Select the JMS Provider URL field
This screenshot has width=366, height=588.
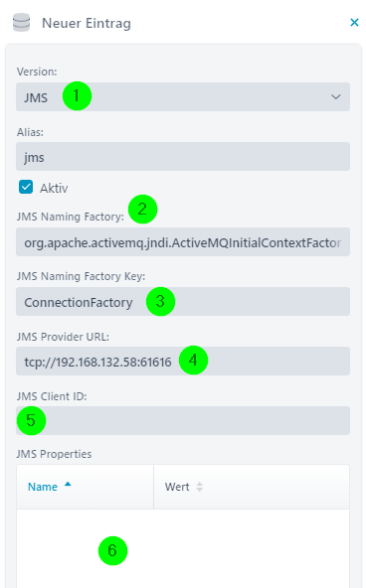point(183,362)
